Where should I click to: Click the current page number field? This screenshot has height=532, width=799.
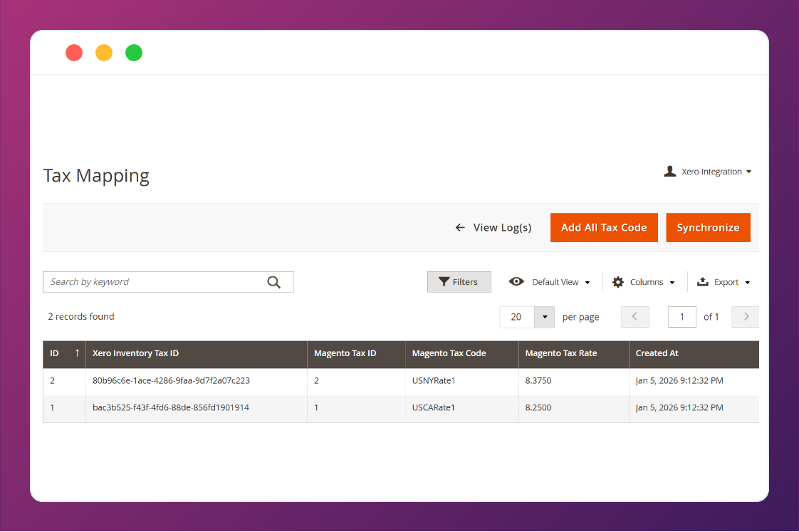pos(681,317)
